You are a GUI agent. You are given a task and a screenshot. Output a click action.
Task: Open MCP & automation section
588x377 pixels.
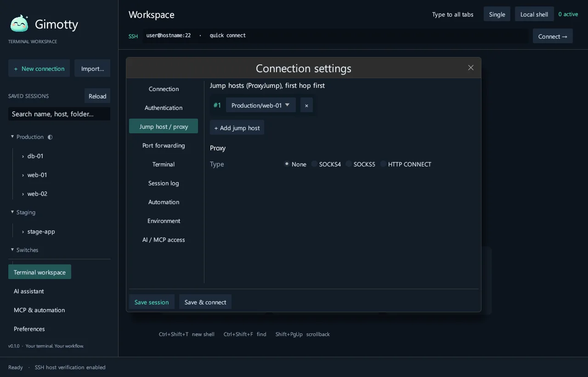[40, 310]
